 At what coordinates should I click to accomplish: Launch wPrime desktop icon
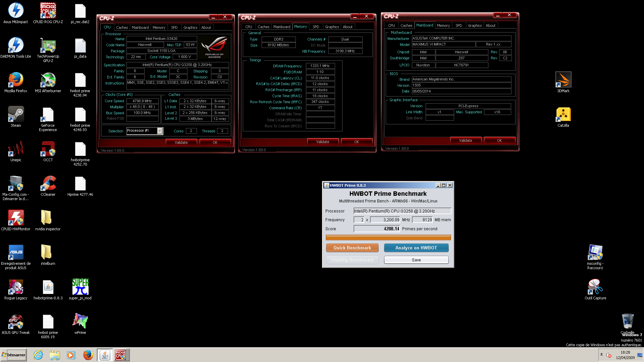point(80,324)
